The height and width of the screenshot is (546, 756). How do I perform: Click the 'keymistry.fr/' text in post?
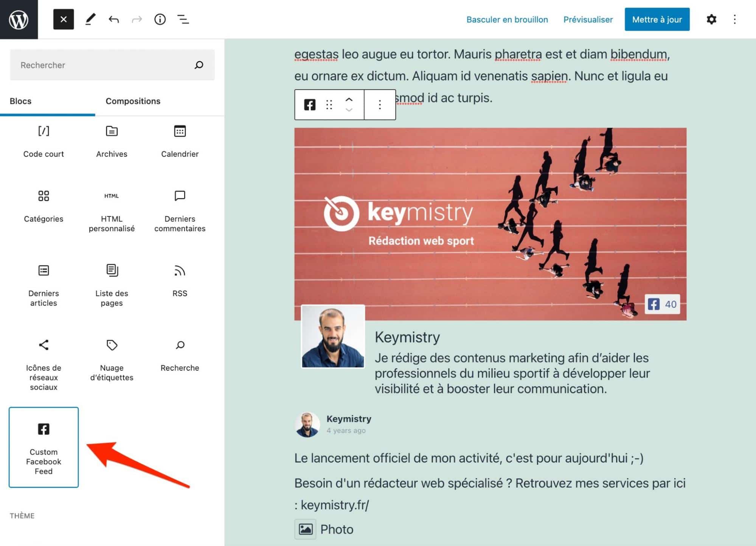(335, 505)
